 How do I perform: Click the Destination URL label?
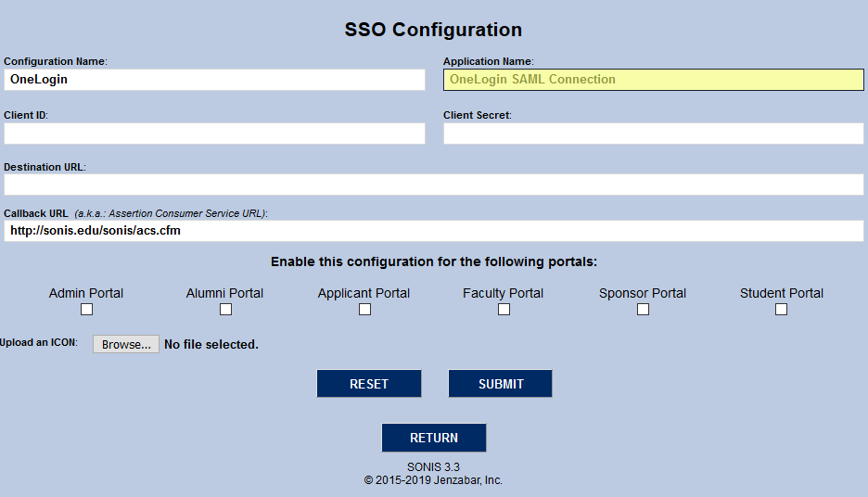[45, 167]
